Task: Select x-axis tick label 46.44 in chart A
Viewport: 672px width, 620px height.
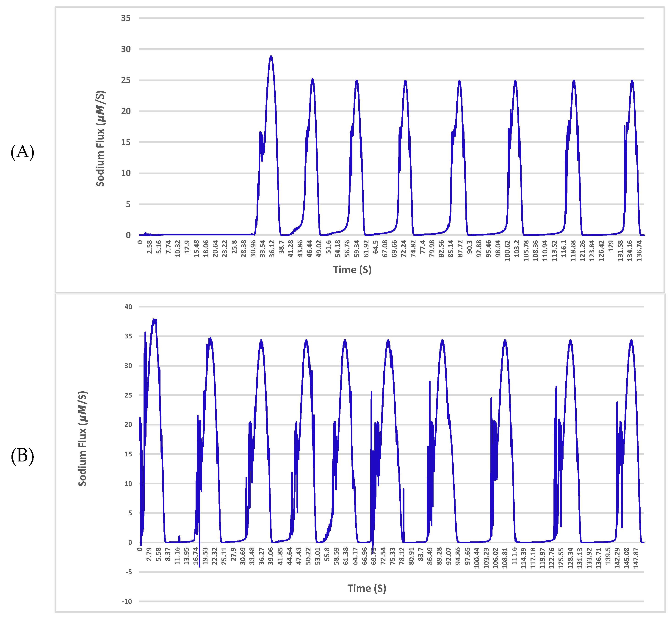Action: 310,249
